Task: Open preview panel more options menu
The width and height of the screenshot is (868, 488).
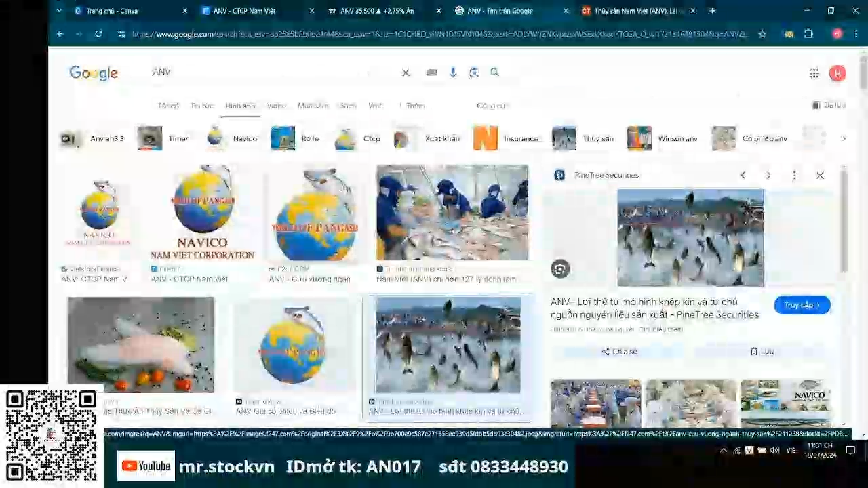Action: [794, 175]
